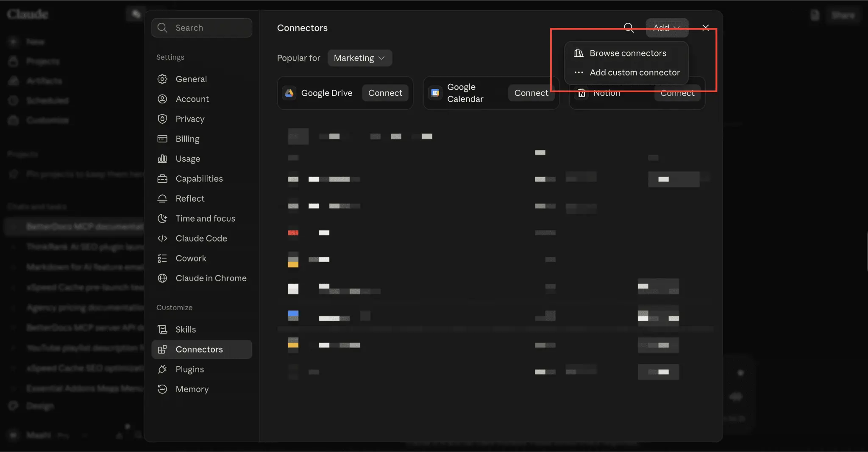
Task: Click the Google Drive logo
Action: point(289,93)
